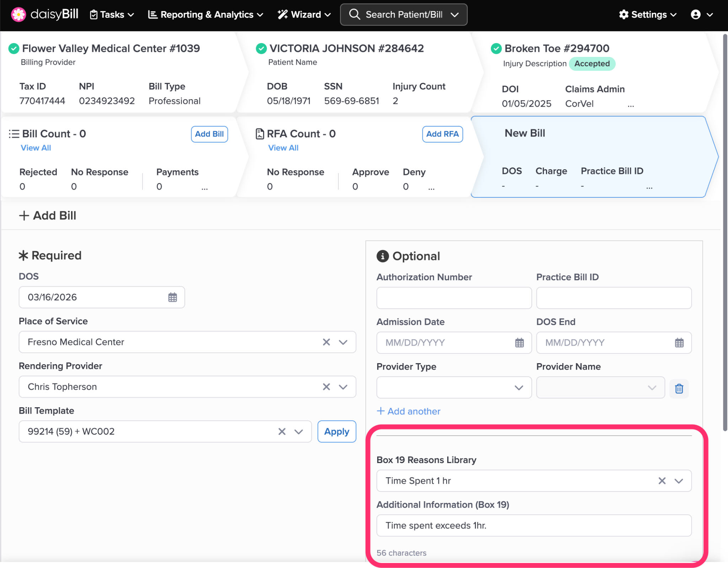
Task: Click the Apply template button
Action: click(x=336, y=431)
